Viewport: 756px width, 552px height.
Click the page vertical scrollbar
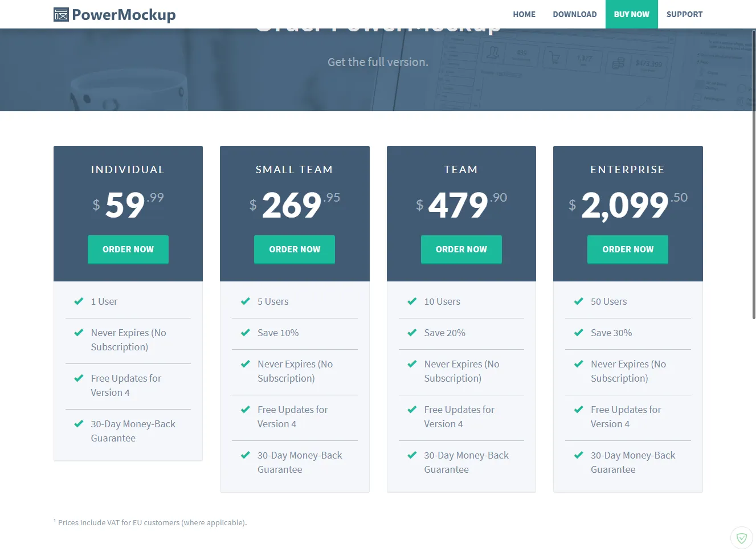click(753, 171)
